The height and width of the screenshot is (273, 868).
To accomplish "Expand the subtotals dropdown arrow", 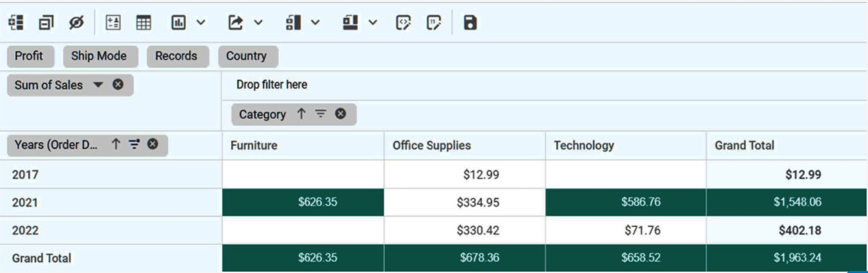I will click(x=315, y=23).
